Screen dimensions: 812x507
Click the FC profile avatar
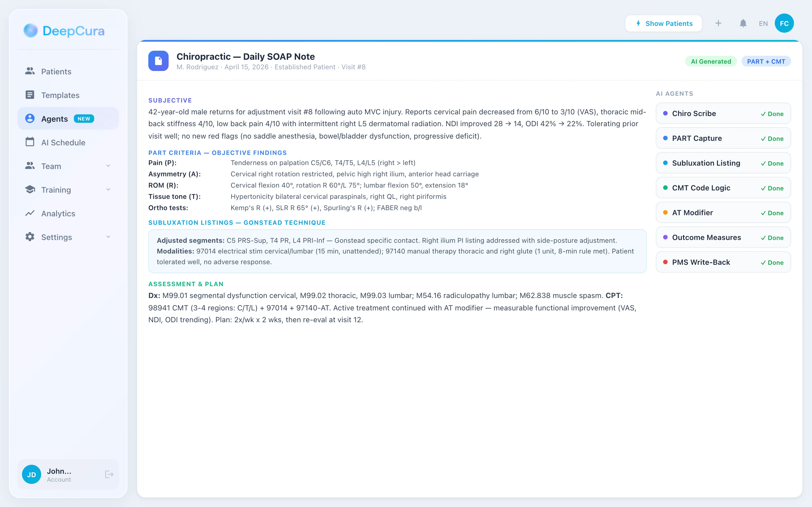(784, 23)
